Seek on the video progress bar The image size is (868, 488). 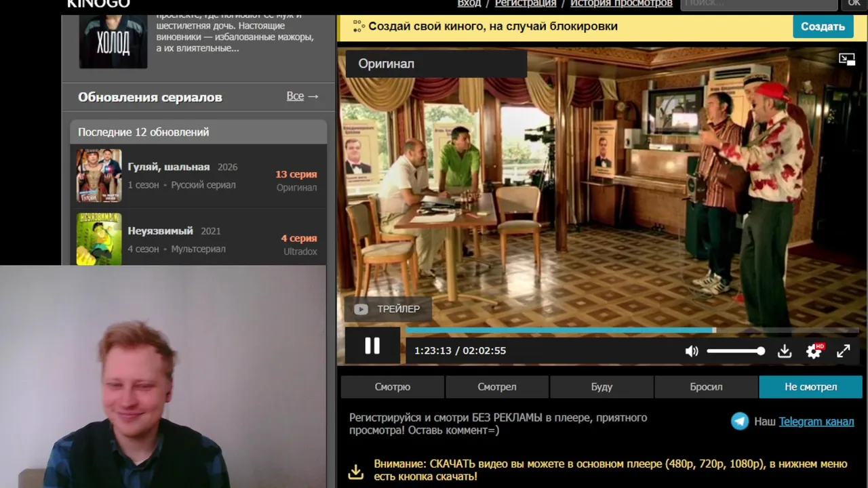[x=632, y=331]
